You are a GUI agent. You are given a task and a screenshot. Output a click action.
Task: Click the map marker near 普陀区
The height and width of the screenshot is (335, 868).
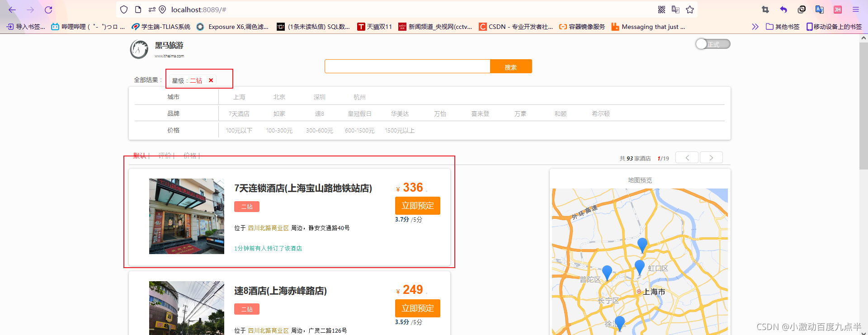click(607, 272)
